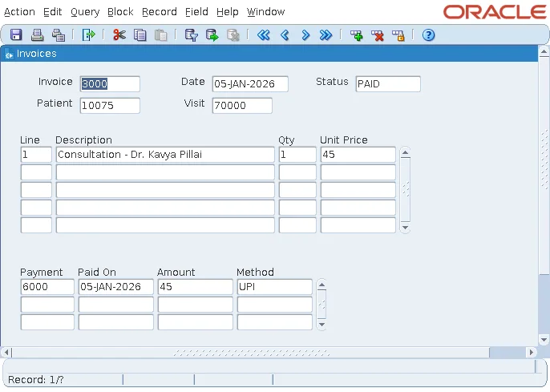Viewport: 550px width, 392px height.
Task: Click the Remove Record icon
Action: (378, 35)
